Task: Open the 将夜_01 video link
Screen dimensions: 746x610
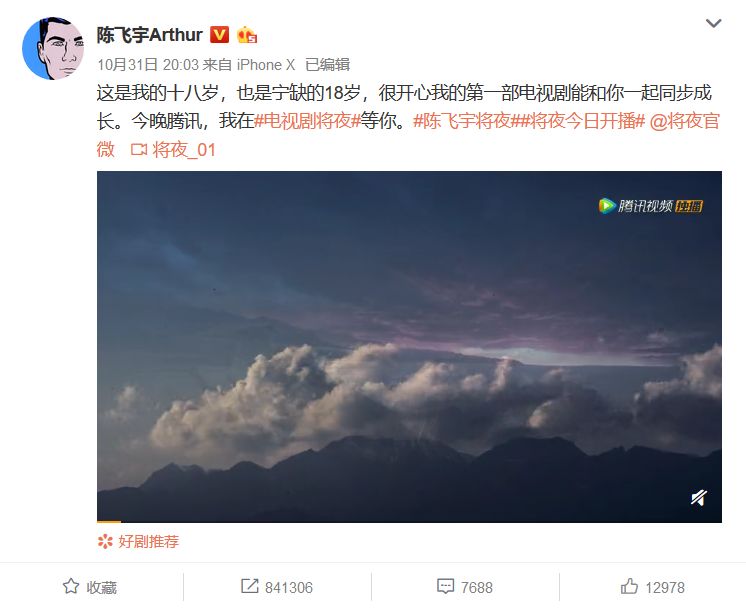Action: click(173, 150)
